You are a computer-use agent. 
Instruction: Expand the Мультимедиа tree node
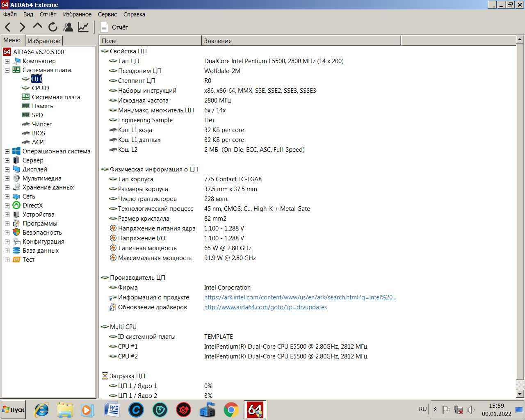[7, 178]
